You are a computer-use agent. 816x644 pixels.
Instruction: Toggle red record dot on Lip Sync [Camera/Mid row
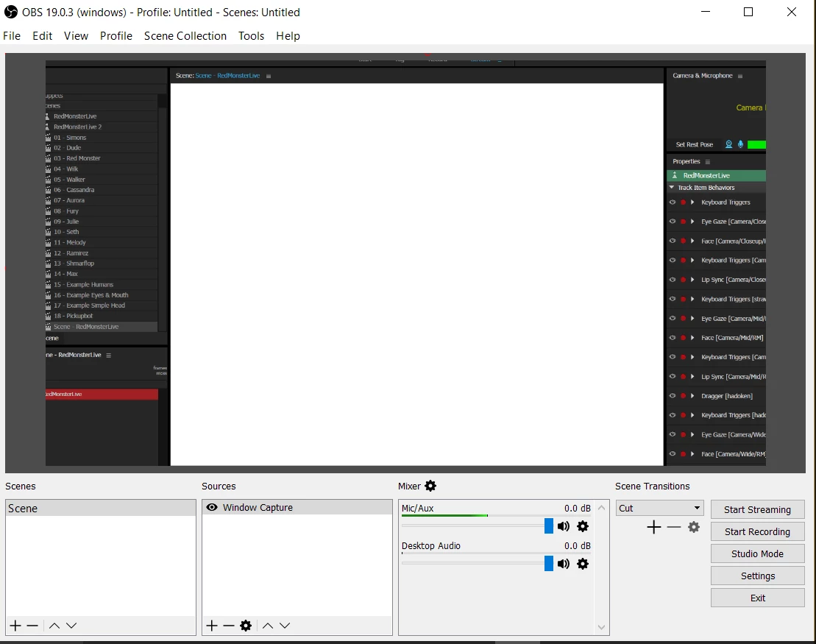(683, 376)
